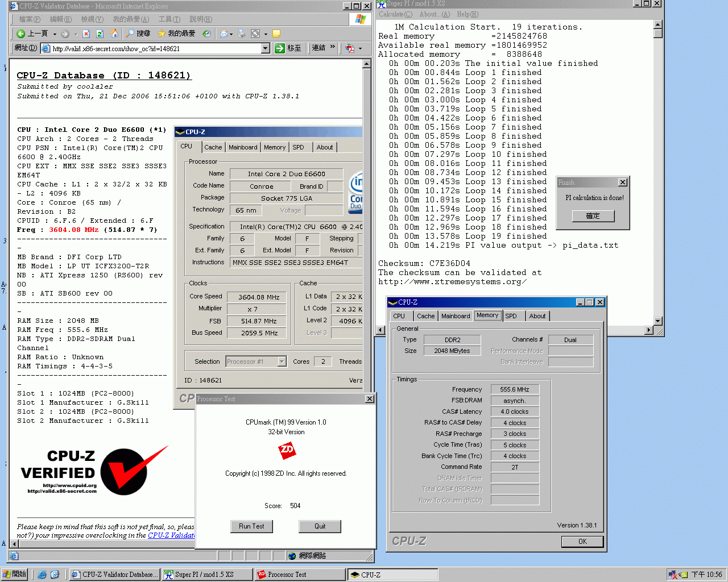728x582 pixels.
Task: Select the Mainboard tab in CPU-Z window
Action: 456,316
